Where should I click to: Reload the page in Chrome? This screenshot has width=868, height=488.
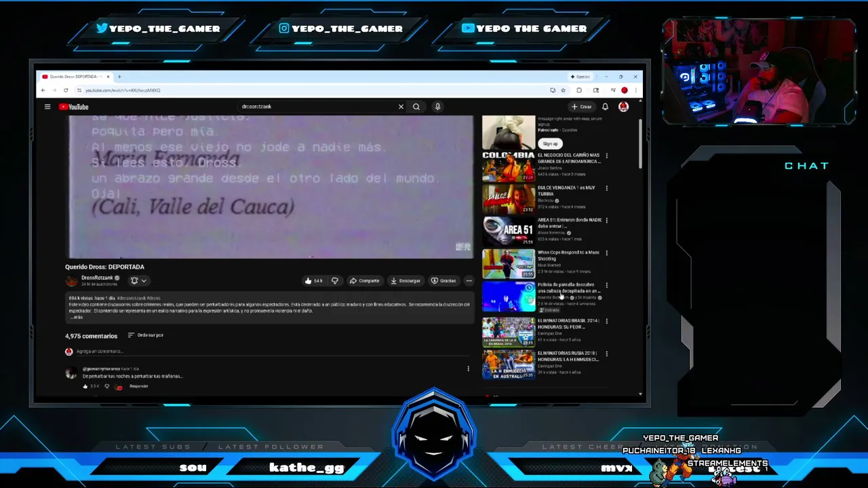(x=66, y=90)
